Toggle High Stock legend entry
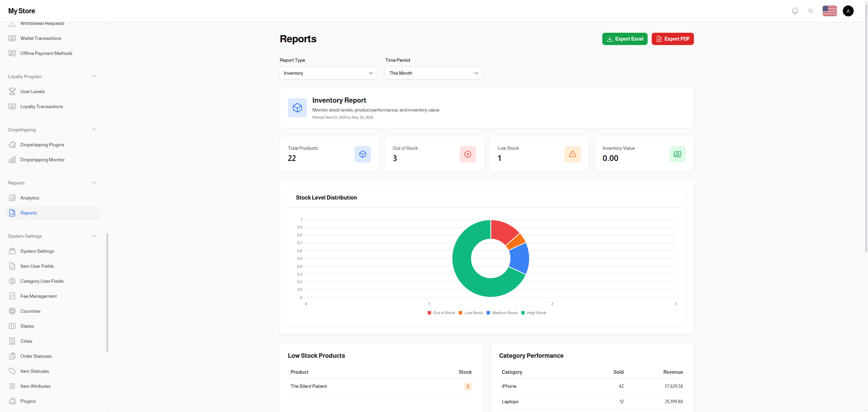 (533, 313)
